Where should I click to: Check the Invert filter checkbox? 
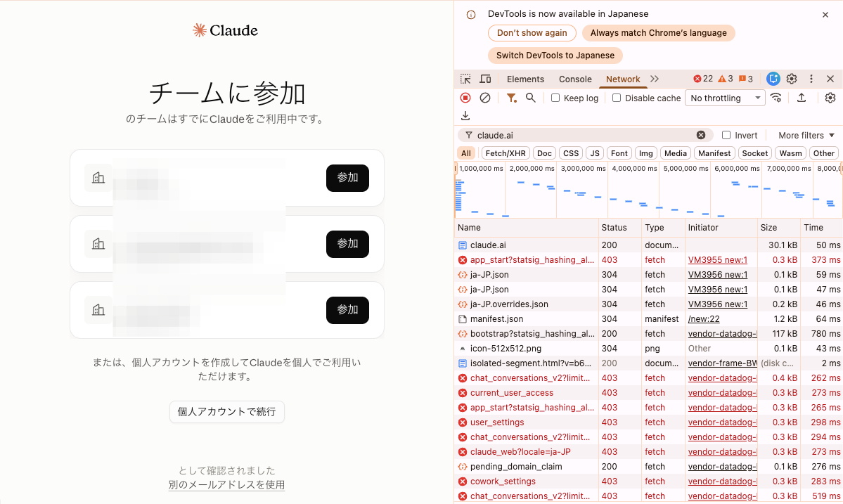point(726,136)
